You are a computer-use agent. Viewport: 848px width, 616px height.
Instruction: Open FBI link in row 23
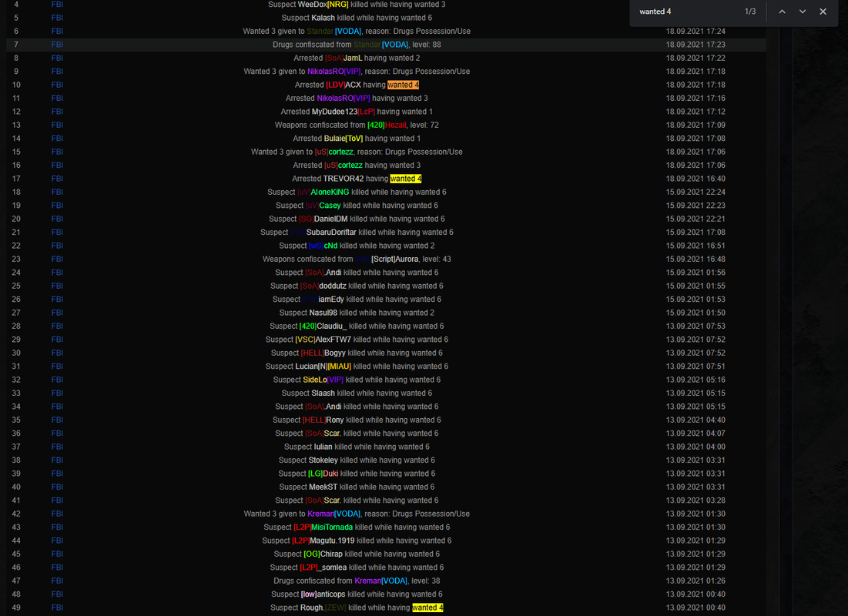[57, 259]
